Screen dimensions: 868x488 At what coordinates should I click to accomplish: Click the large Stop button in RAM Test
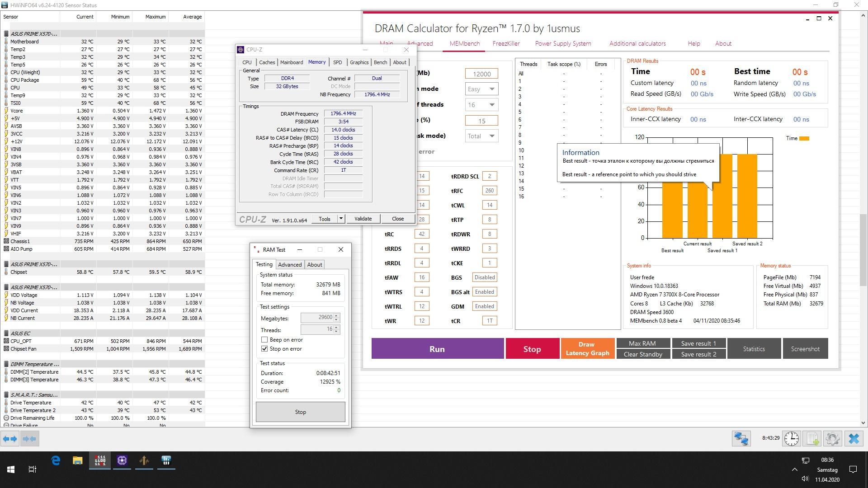(301, 412)
